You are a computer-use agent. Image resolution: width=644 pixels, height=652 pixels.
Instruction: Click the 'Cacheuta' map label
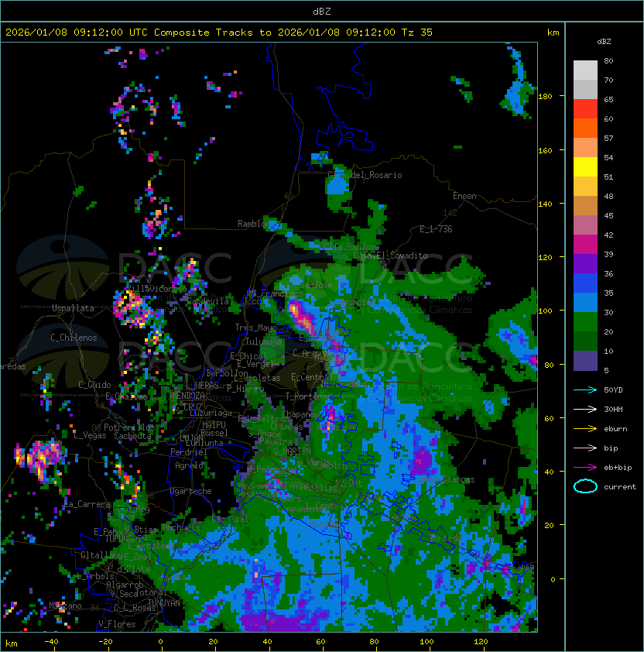click(132, 436)
